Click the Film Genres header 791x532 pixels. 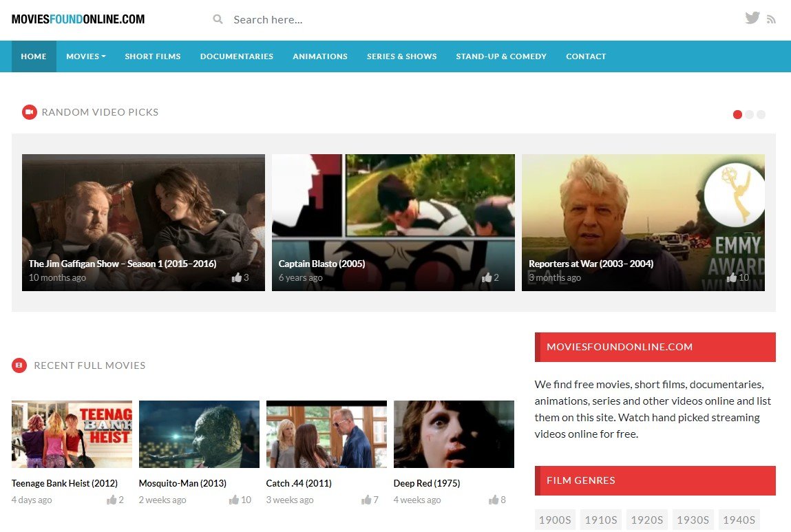[655, 480]
